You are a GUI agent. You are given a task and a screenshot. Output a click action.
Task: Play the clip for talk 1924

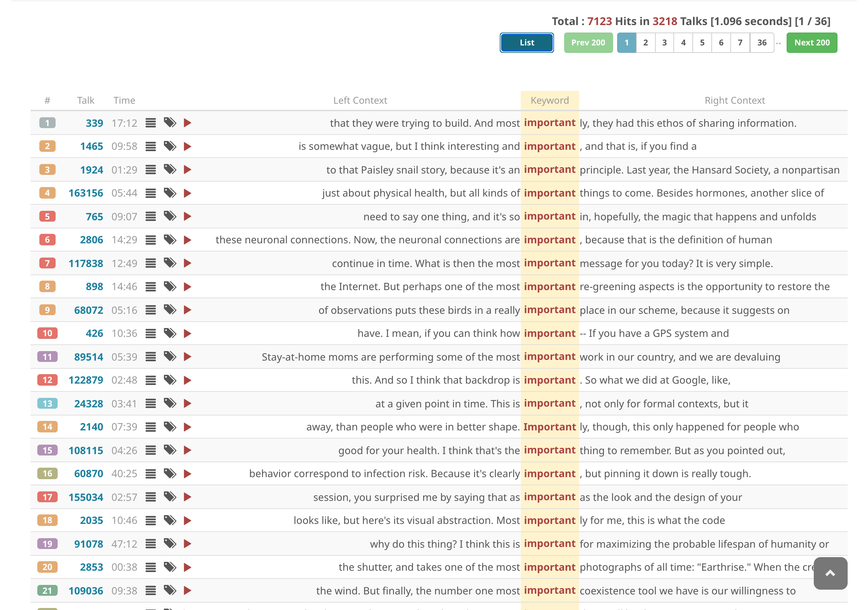coord(187,170)
